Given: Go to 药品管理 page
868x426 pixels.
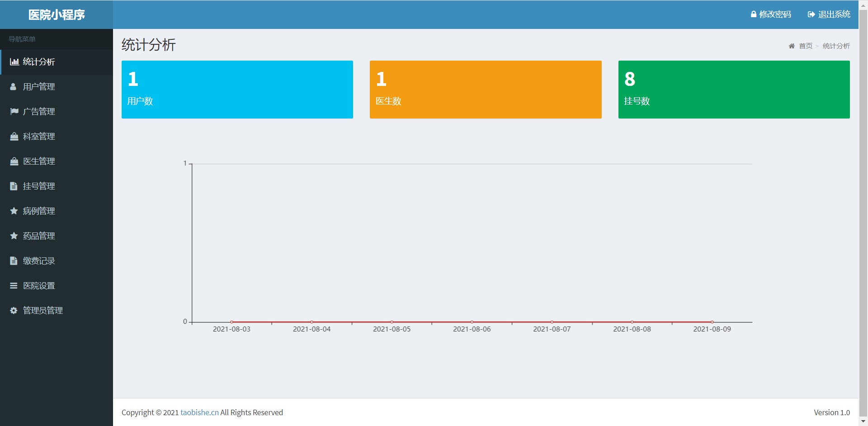Looking at the screenshot, I should 57,236.
